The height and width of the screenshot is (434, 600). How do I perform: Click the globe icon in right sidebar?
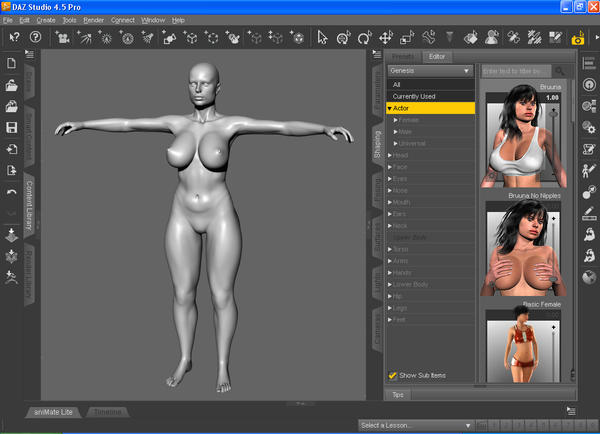click(588, 277)
